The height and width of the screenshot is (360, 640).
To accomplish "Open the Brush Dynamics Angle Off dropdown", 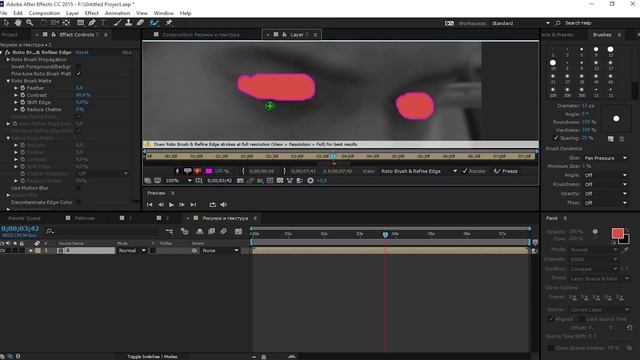I will 606,175.
